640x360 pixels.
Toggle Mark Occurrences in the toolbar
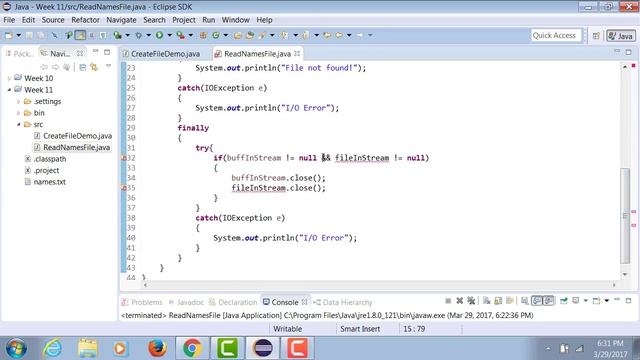(x=80, y=36)
